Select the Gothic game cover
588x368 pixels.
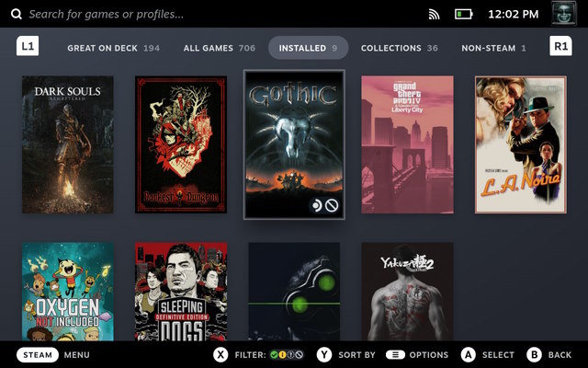(294, 144)
